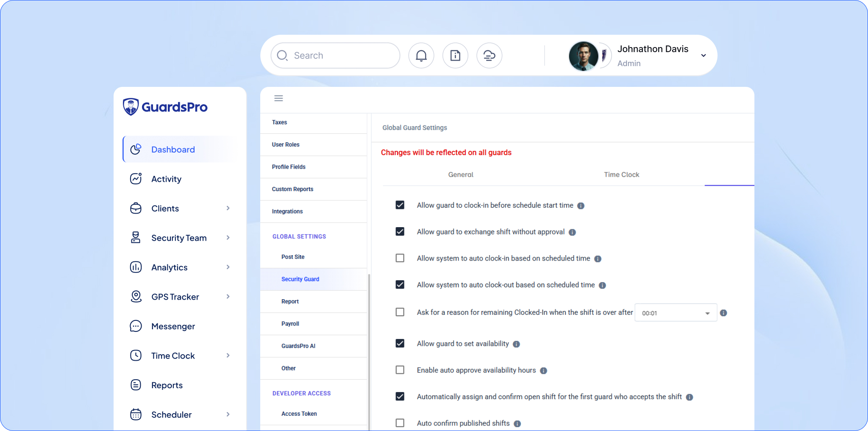Uncheck Allow guard to clock-in before schedule start
The height and width of the screenshot is (431, 868).
tap(400, 205)
